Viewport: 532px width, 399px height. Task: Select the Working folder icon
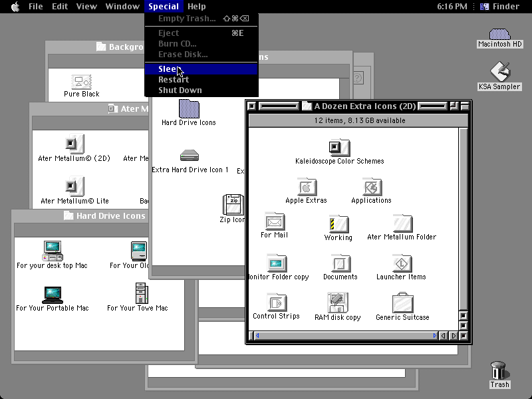(338, 224)
